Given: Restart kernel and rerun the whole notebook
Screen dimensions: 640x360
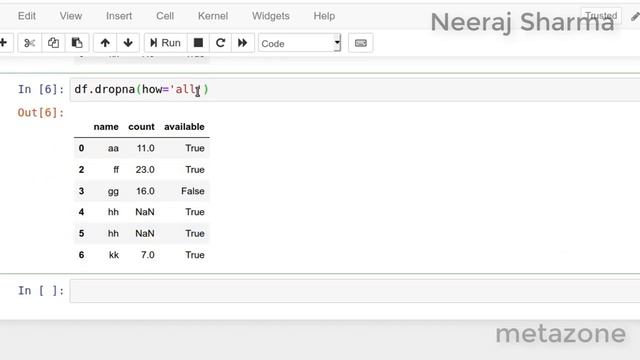Looking at the screenshot, I should (242, 43).
